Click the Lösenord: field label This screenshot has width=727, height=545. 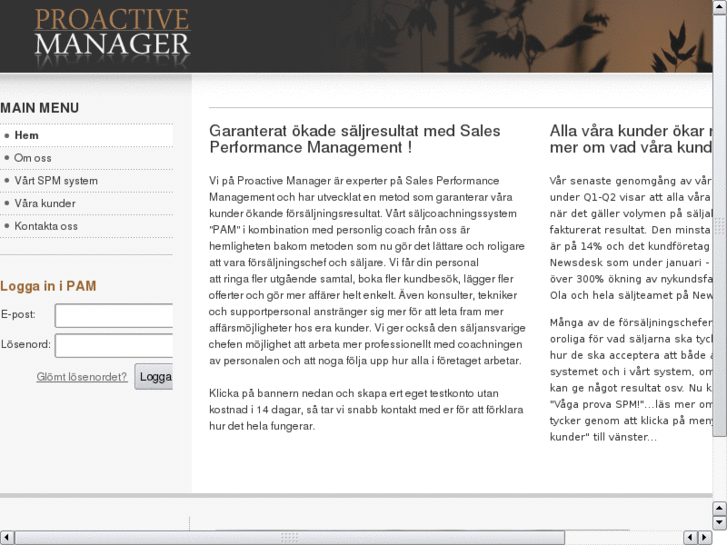click(x=26, y=345)
